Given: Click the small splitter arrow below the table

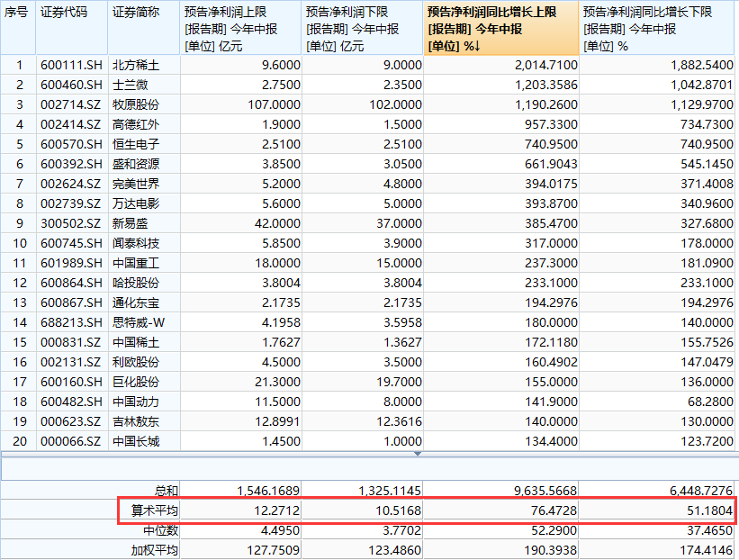Looking at the screenshot, I should point(416,455).
